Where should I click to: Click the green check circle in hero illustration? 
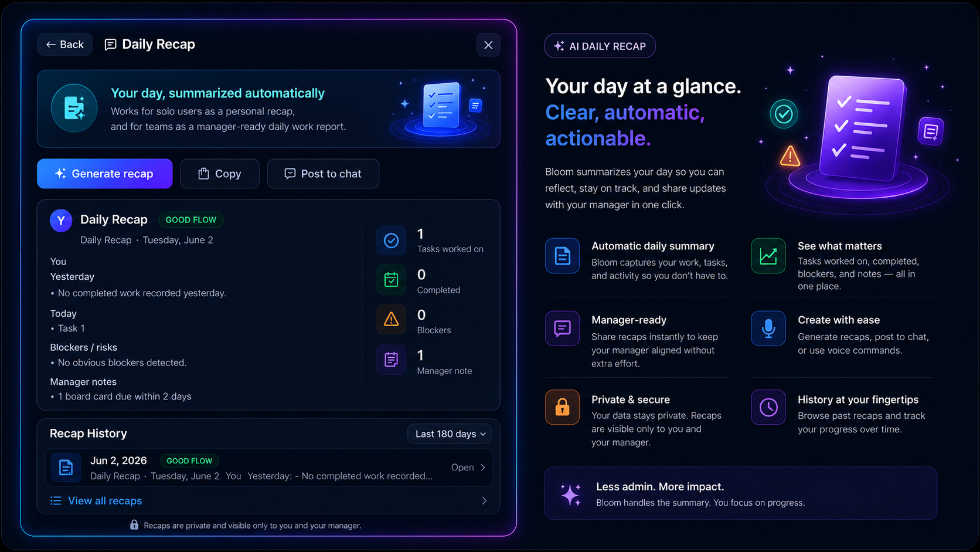pyautogui.click(x=784, y=114)
